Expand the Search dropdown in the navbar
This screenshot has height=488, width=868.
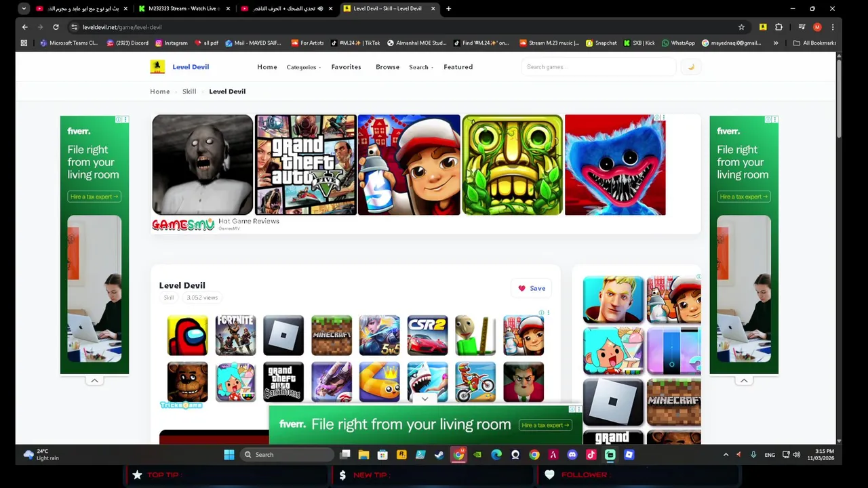[420, 67]
